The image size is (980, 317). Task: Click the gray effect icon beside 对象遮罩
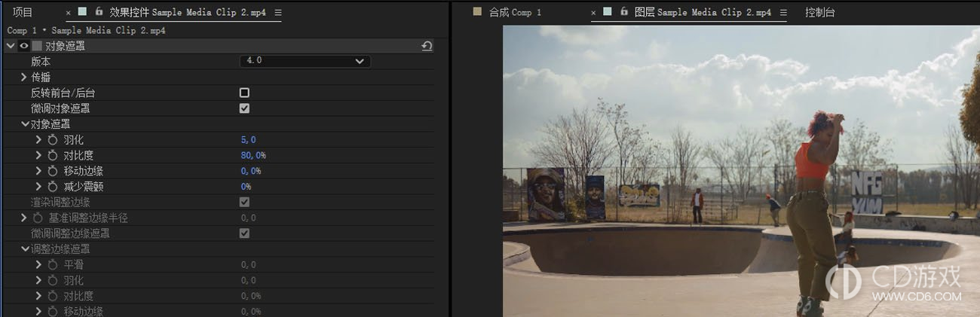point(36,46)
